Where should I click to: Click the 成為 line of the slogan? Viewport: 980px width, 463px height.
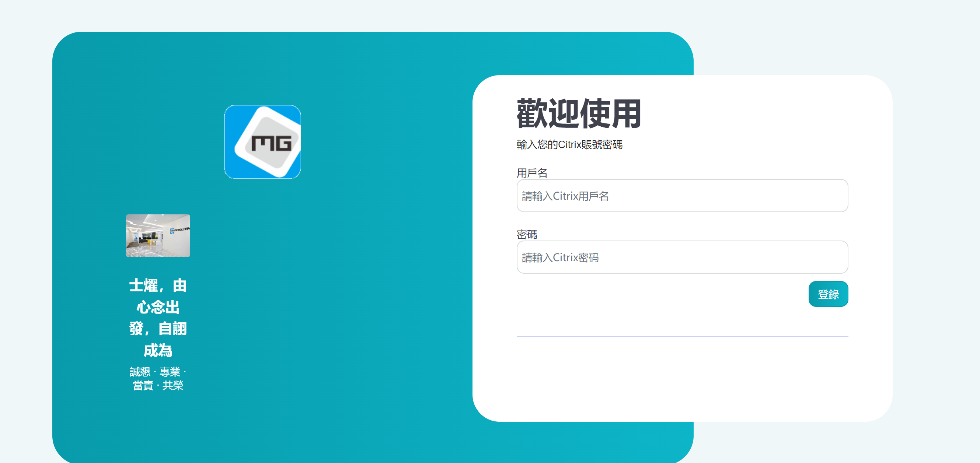tap(157, 350)
